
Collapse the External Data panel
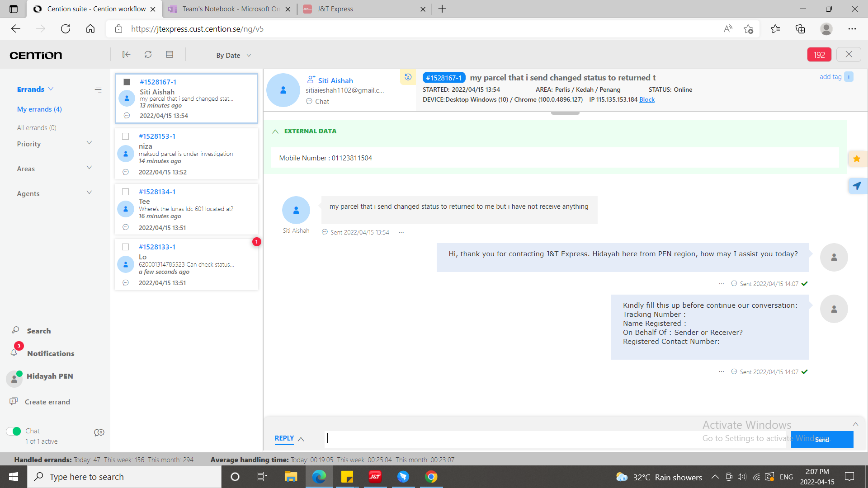(x=275, y=131)
